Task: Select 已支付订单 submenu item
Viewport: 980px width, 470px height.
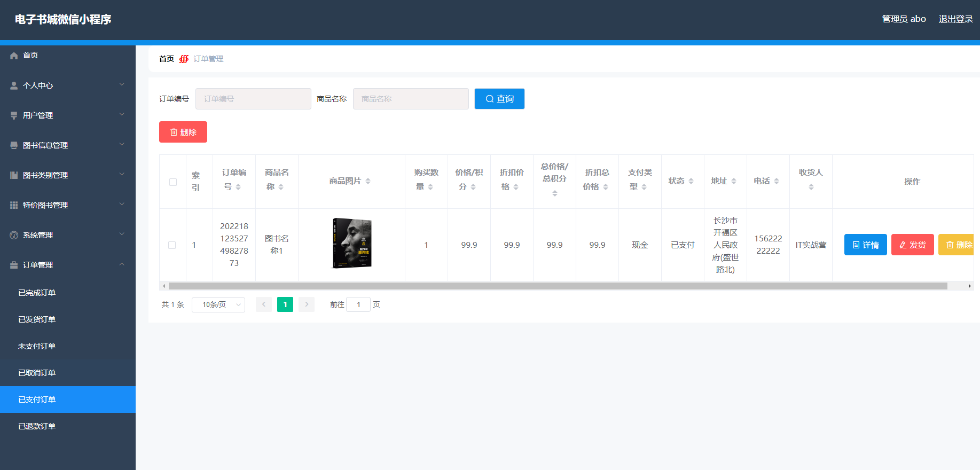Action: (x=68, y=399)
